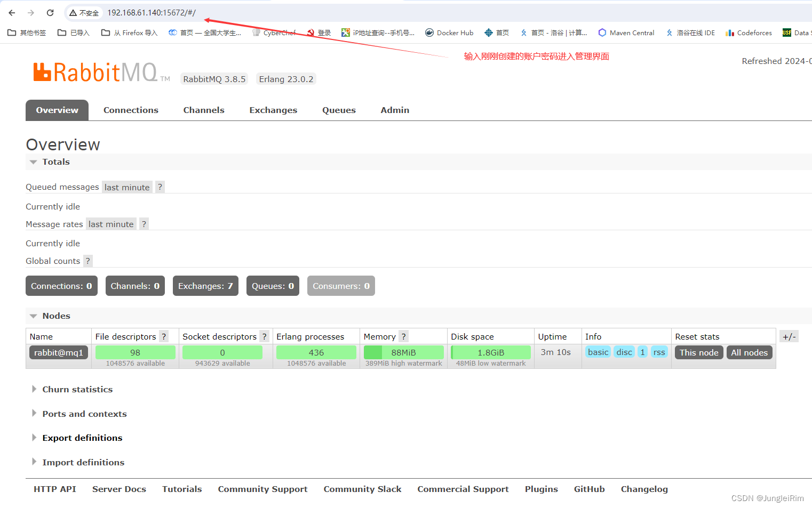Switch to the Overview tab

tap(57, 110)
